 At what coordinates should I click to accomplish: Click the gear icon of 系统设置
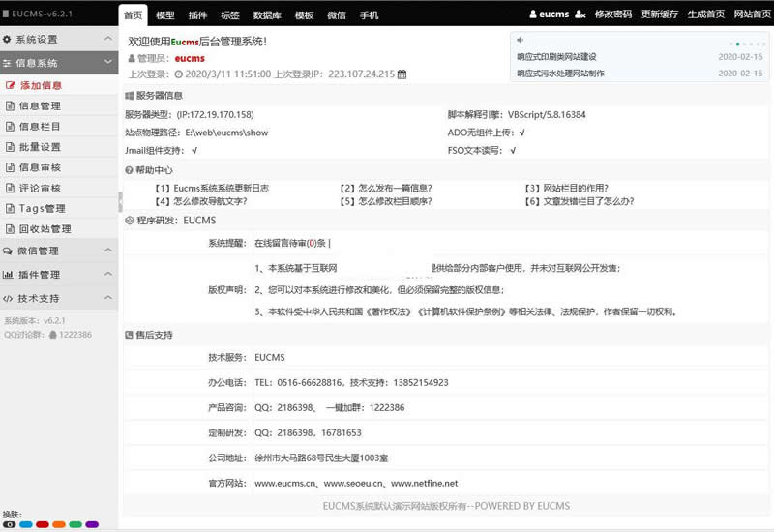click(7, 39)
